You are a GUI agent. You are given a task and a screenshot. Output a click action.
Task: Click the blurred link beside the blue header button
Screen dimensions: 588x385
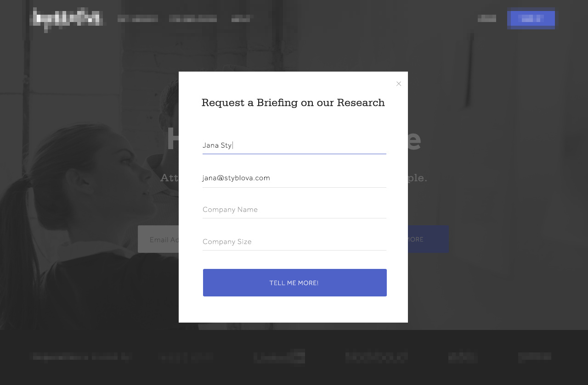[487, 19]
